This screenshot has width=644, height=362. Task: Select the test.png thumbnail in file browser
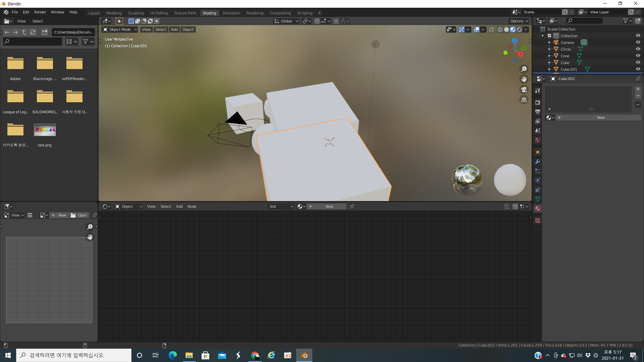tap(45, 130)
